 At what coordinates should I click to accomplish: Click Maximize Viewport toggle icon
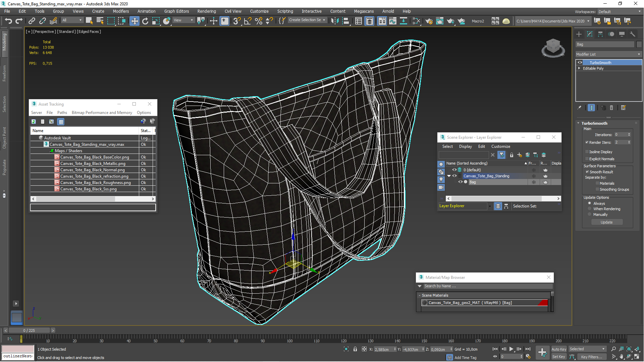637,357
